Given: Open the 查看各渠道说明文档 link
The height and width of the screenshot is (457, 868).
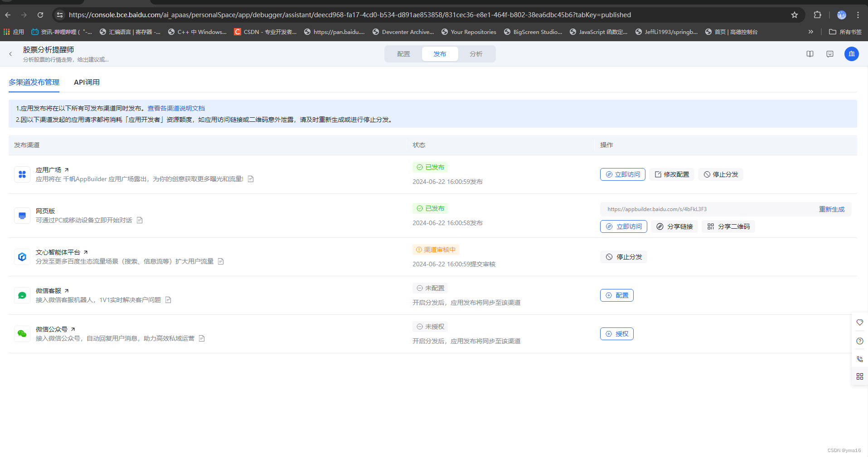Looking at the screenshot, I should point(176,108).
